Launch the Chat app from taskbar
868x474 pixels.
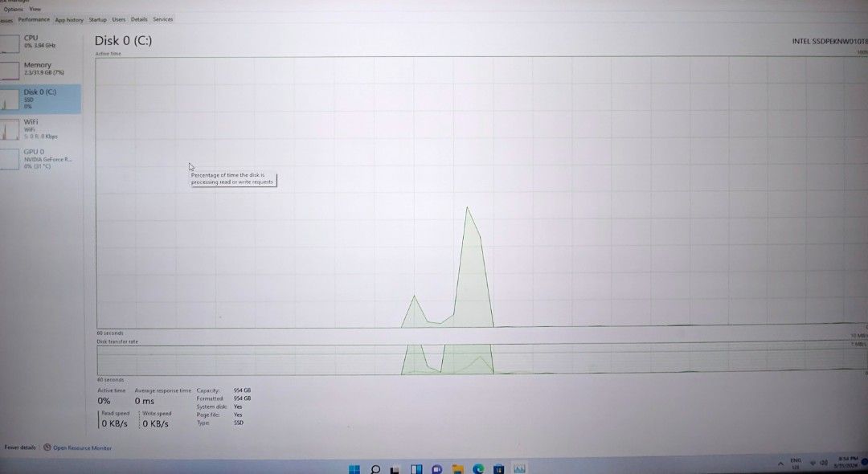pos(436,469)
